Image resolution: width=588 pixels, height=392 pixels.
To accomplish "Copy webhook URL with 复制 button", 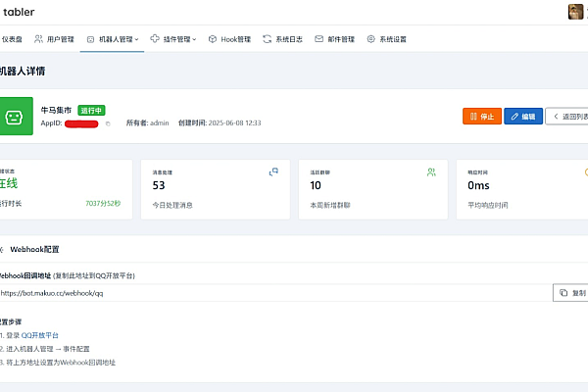I will [572, 293].
